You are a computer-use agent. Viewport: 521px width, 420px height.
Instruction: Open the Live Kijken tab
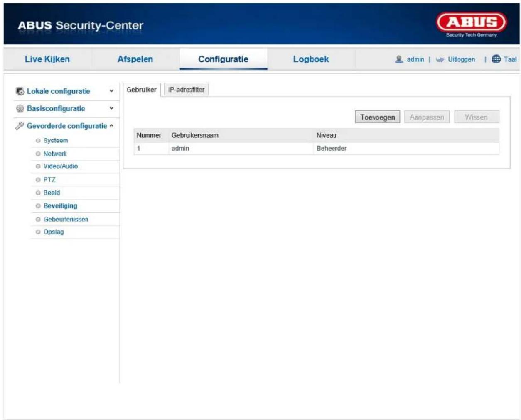[47, 59]
